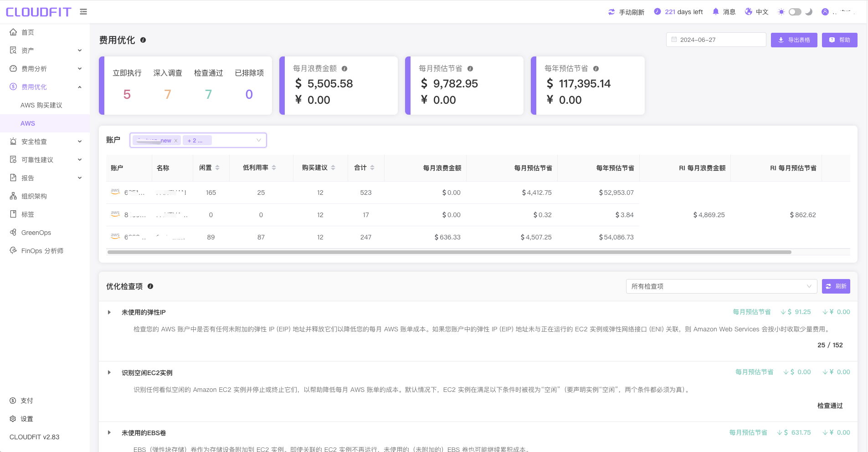Select the AWS submenu item in the sidebar
Image resolution: width=868 pixels, height=452 pixels.
(45, 123)
